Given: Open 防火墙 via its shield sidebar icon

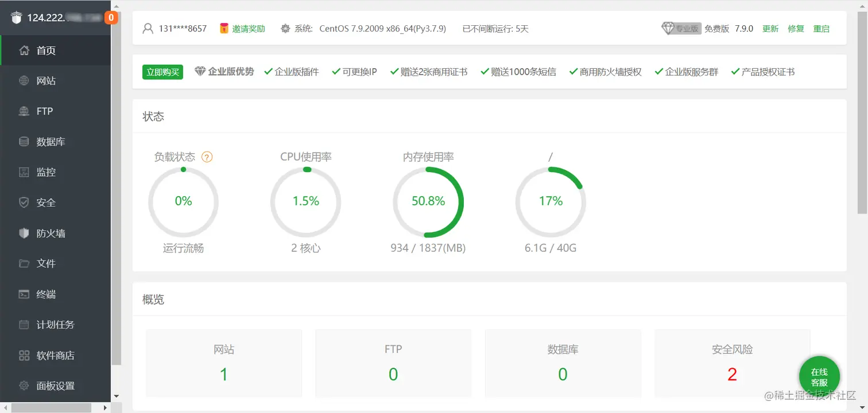Looking at the screenshot, I should [24, 233].
